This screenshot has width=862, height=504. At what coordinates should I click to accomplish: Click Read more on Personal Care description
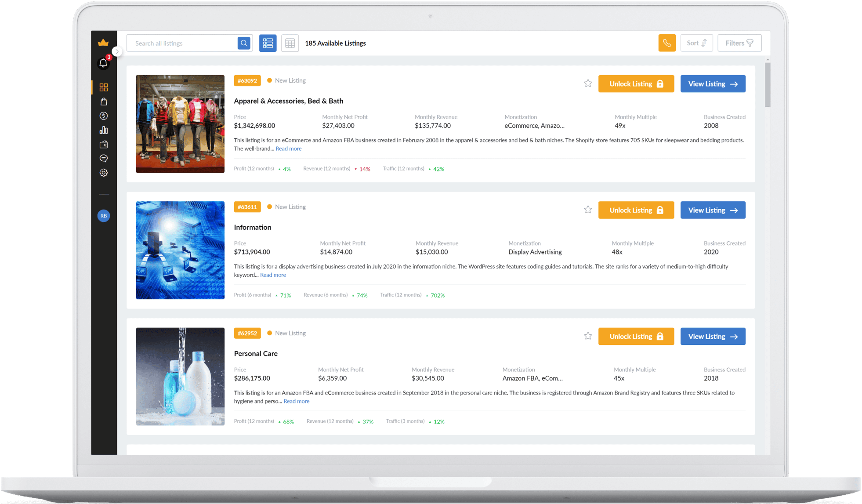(x=296, y=401)
